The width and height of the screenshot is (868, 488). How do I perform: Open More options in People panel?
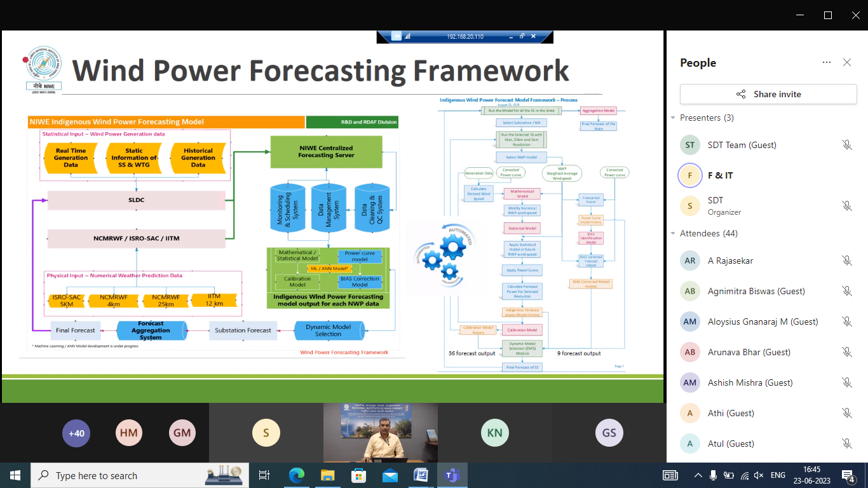click(x=826, y=62)
